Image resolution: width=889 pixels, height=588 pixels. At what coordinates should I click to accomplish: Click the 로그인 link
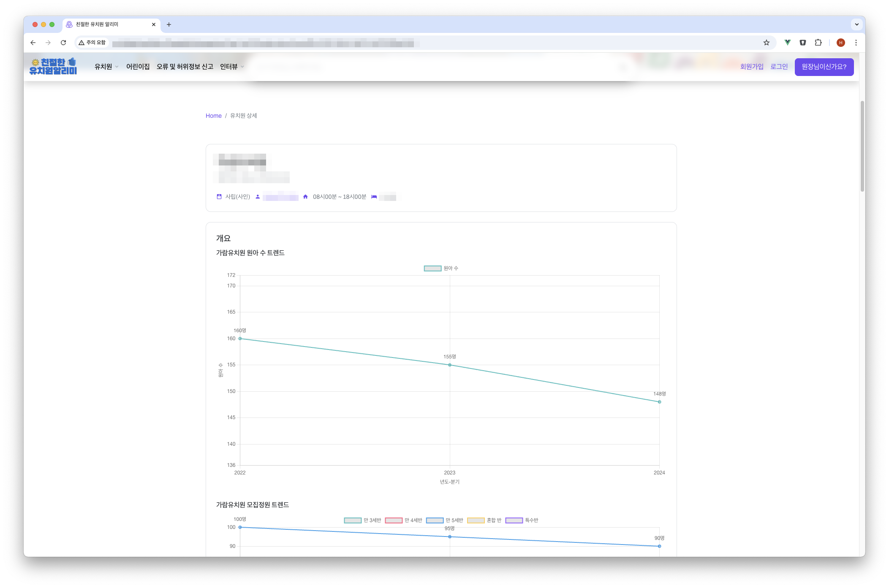779,67
